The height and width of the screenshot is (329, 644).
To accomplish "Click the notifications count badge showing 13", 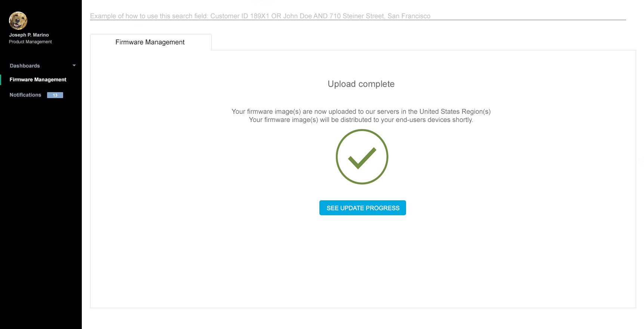I will click(55, 95).
